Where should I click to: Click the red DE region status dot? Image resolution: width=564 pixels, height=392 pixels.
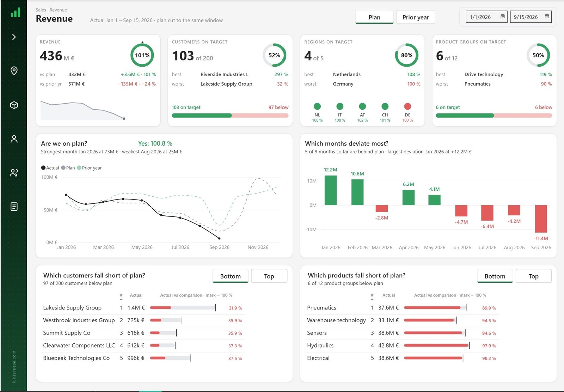tap(407, 106)
